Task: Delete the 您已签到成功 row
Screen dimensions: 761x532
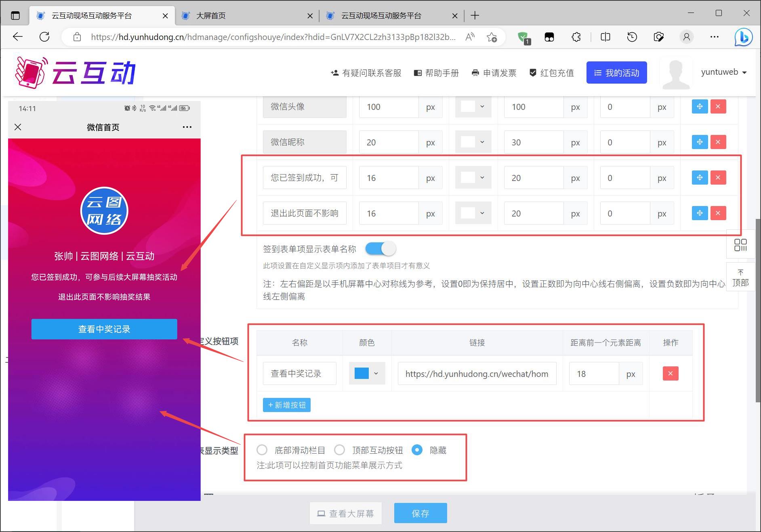Action: click(718, 178)
